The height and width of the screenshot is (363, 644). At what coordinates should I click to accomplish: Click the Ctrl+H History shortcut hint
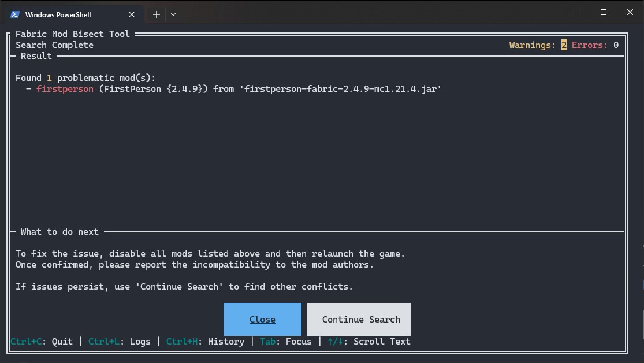pos(205,341)
